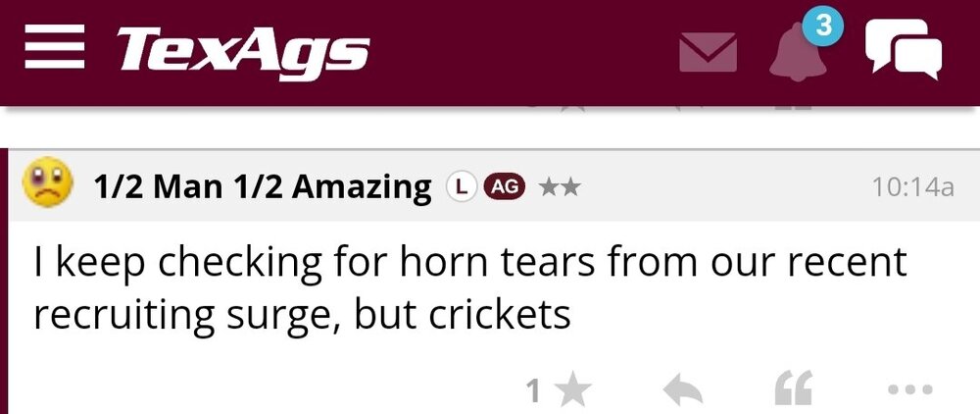Open the 1/2 Man 1/2 Amazing profile

click(x=262, y=186)
